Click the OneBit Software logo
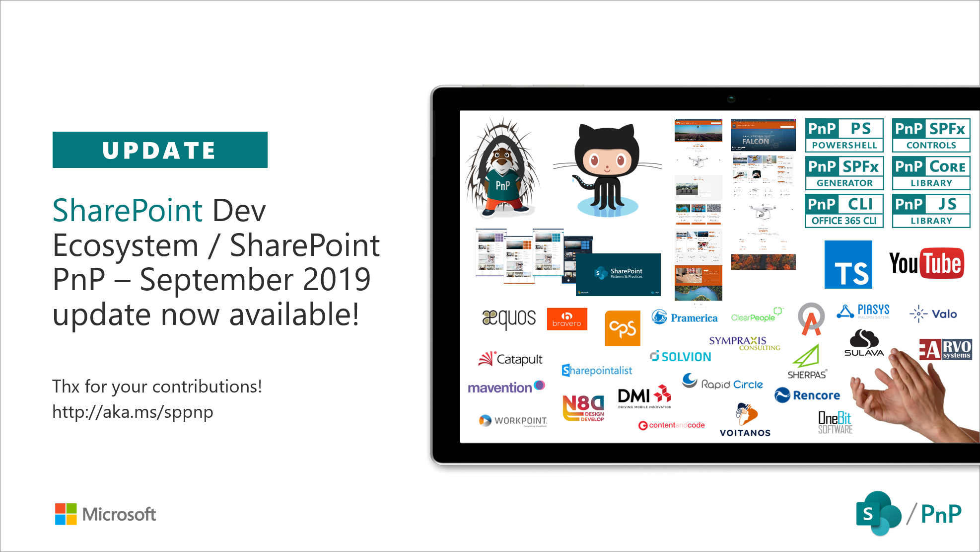Viewport: 980px width, 552px height. [x=835, y=423]
